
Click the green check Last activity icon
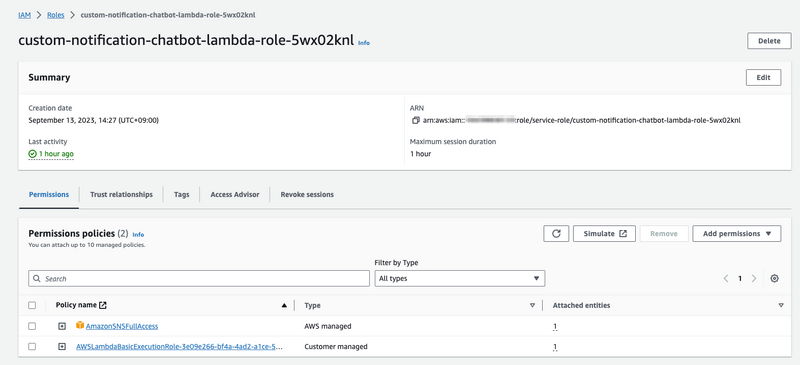pos(32,153)
